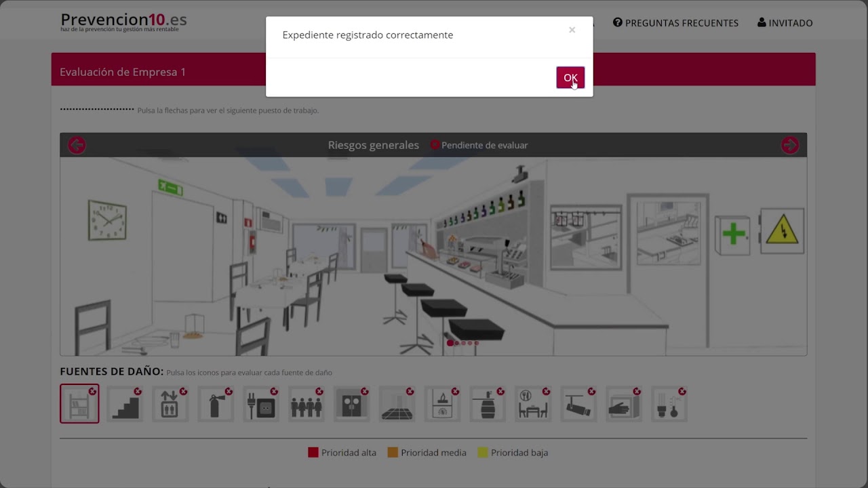Click the Prioridad baja yellow swatch
Viewport: 868px width, 488px height.
[483, 452]
